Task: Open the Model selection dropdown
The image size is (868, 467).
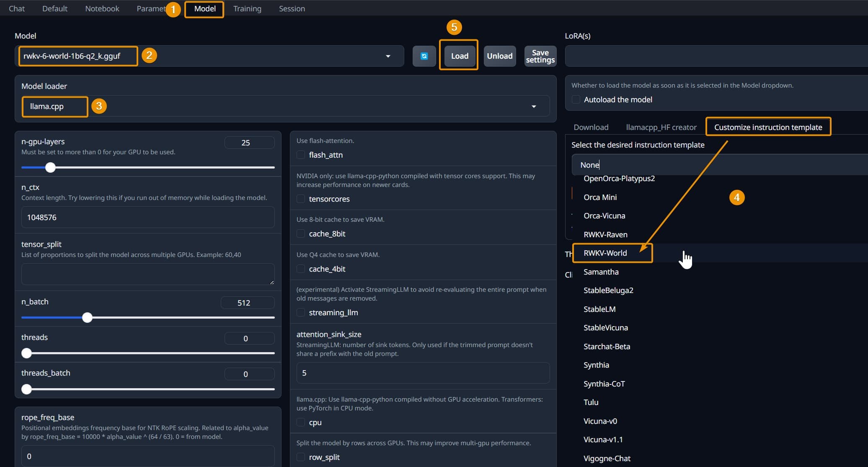Action: 387,56
